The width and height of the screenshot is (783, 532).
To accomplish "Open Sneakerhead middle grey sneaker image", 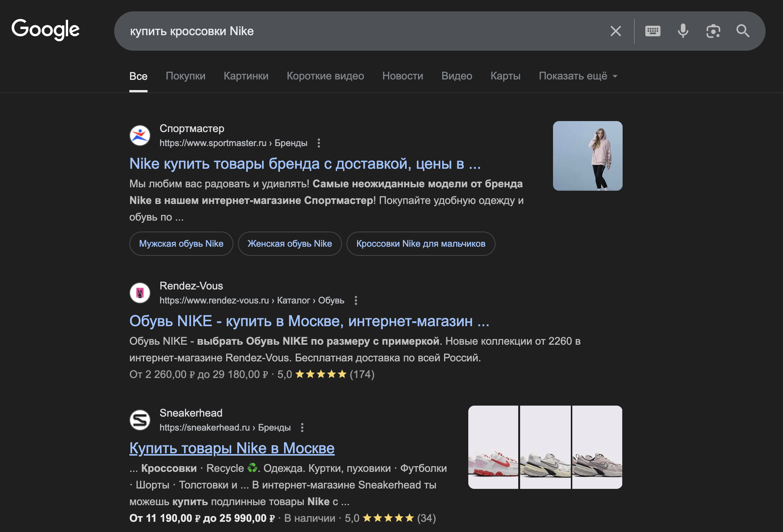I will [545, 447].
